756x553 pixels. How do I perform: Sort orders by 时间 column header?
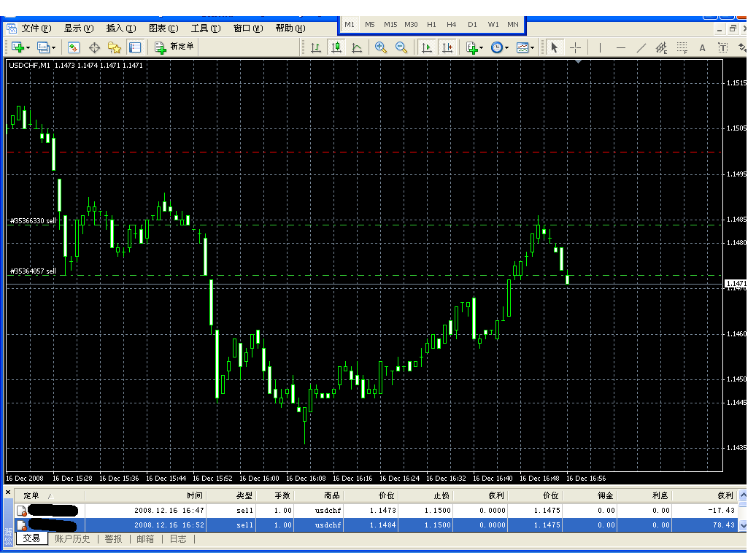(x=146, y=495)
